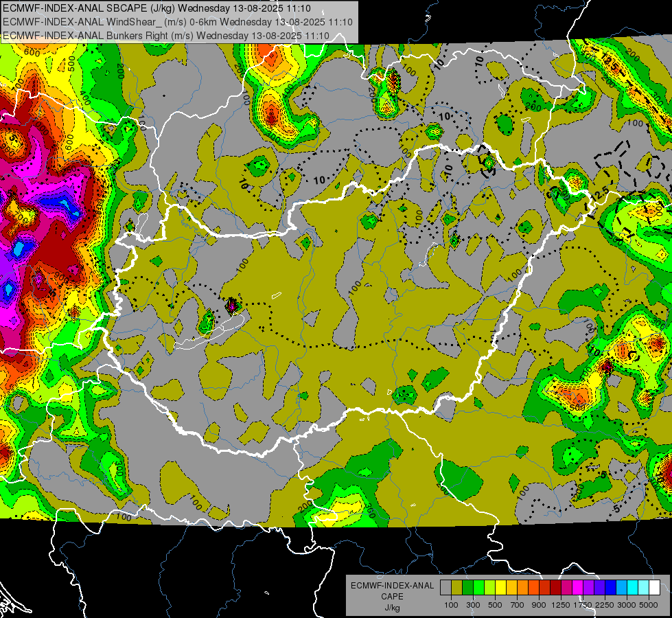672x618 pixels.
Task: Click the 3000 value on legend scale
Action: point(627,605)
